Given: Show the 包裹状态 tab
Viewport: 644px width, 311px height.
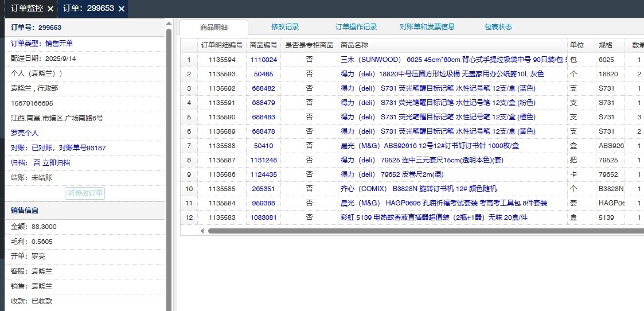Looking at the screenshot, I should click(x=498, y=27).
